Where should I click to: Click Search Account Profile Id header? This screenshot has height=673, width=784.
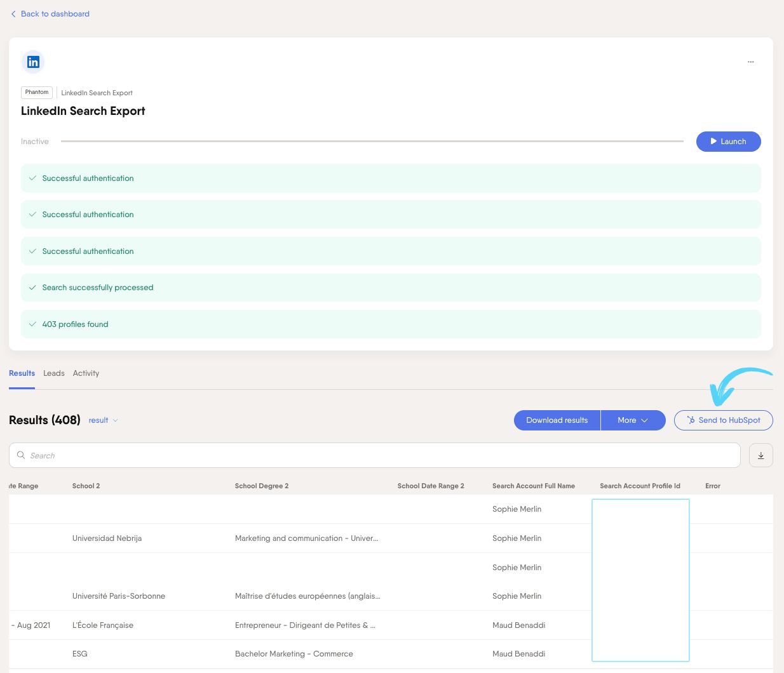point(640,486)
